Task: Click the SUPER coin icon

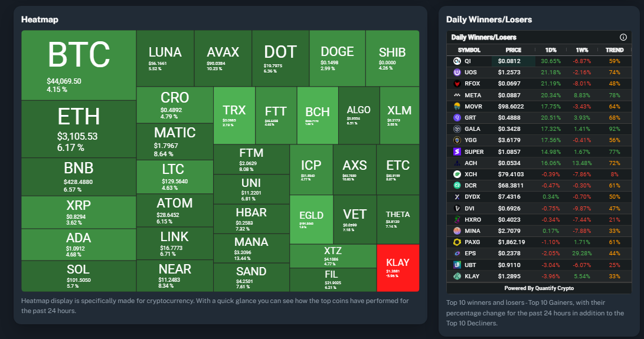Action: tap(457, 152)
